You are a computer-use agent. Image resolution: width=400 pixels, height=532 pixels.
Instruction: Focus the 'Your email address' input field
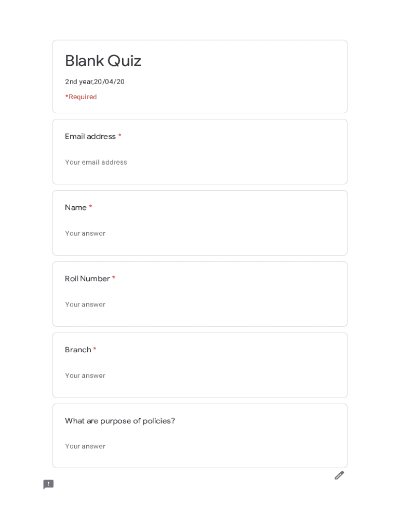pyautogui.click(x=96, y=162)
